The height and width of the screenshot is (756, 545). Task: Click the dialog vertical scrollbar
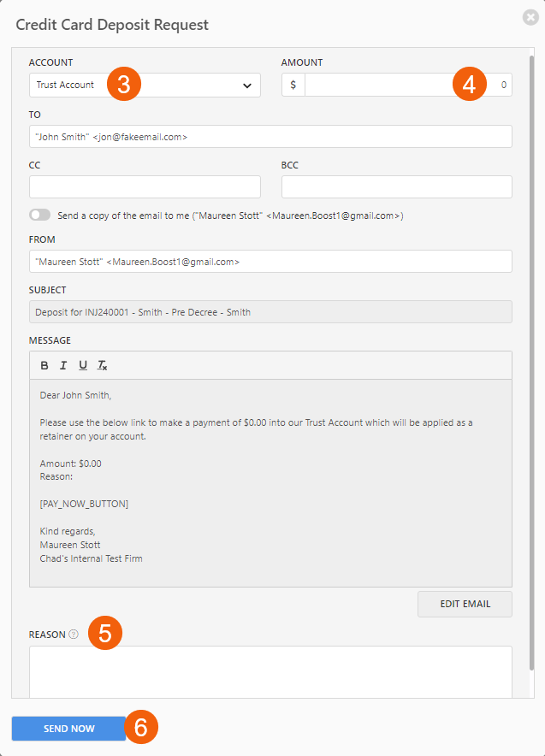pos(530,342)
